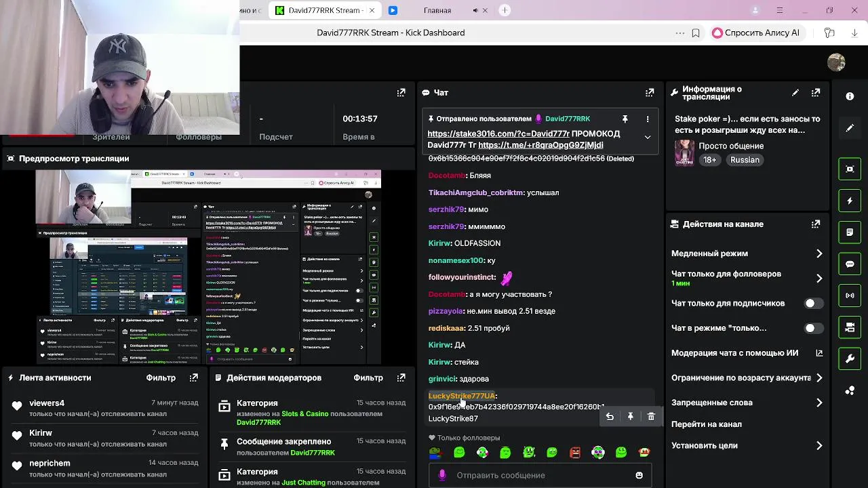Click the Просто общение category thumbnail
Viewport: 868px width, 488px height.
pyautogui.click(x=684, y=153)
